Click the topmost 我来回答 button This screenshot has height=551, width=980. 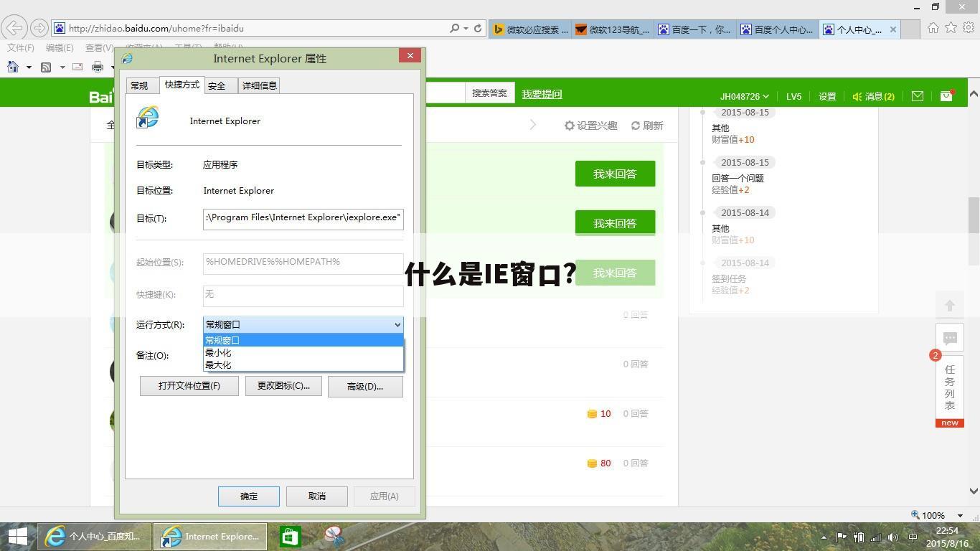pyautogui.click(x=615, y=174)
